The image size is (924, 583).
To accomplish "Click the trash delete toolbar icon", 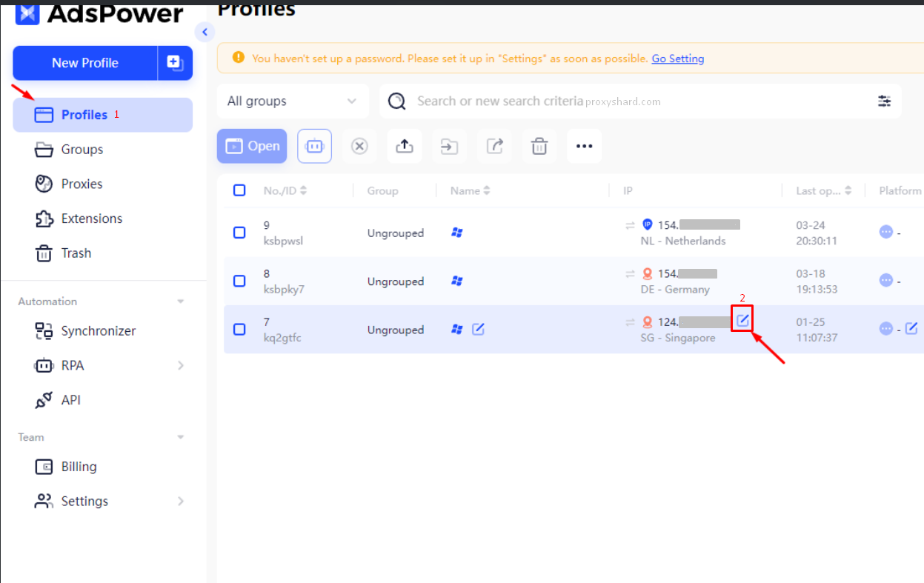I will [539, 146].
